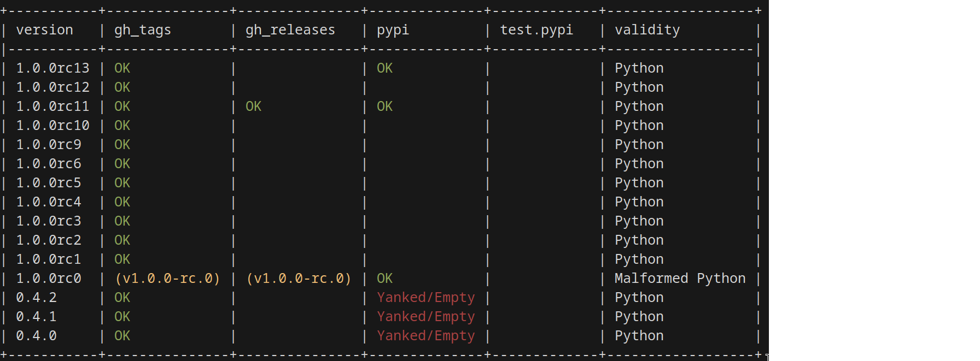Click the "gh_tags" column header
The height and width of the screenshot is (361, 980).
[142, 30]
